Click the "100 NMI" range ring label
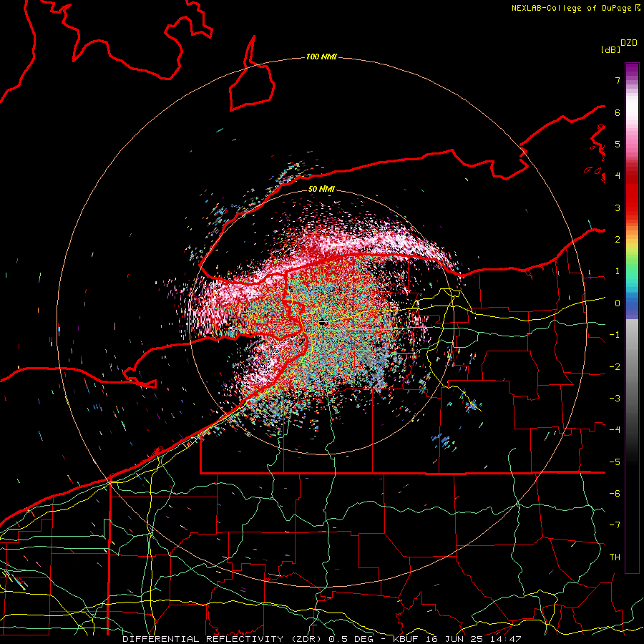Image resolution: width=644 pixels, height=644 pixels. pos(321,57)
